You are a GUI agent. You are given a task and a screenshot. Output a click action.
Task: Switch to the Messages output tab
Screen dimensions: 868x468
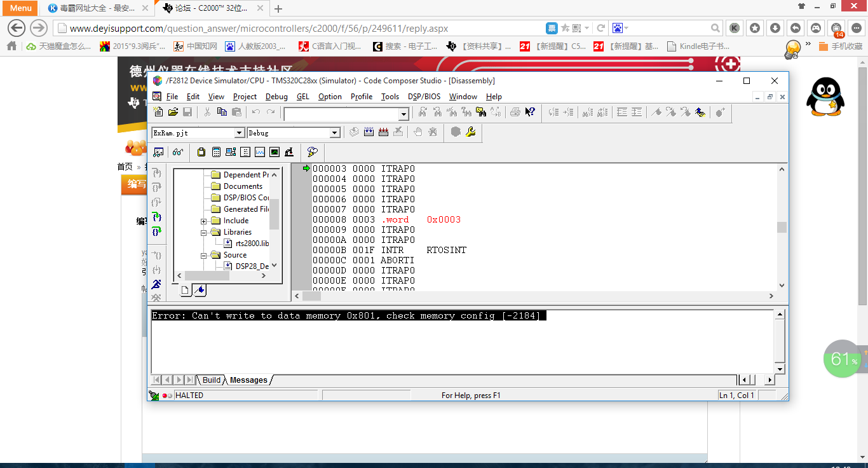pos(248,380)
